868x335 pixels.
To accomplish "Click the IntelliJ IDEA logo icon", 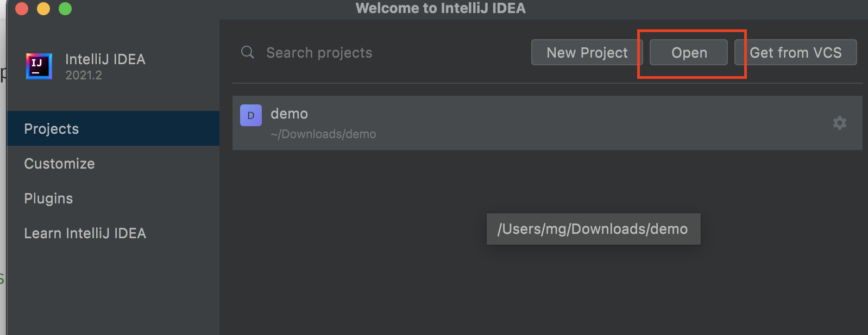I will coord(39,66).
